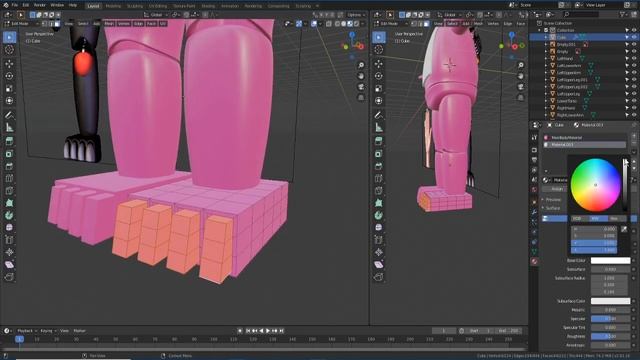Enable vertex select mode in left viewport
This screenshot has width=640, height=360.
[x=44, y=24]
